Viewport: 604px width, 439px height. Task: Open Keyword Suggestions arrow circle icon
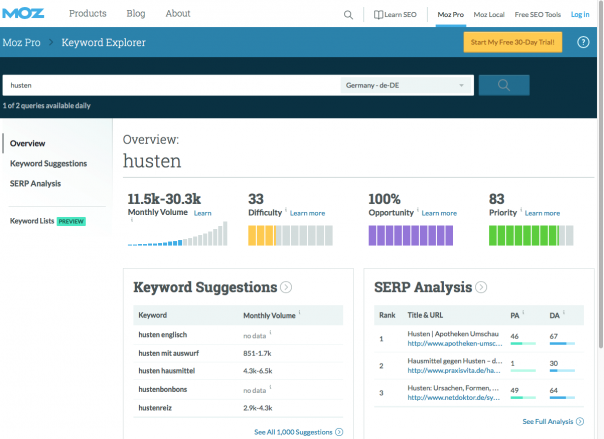(286, 287)
